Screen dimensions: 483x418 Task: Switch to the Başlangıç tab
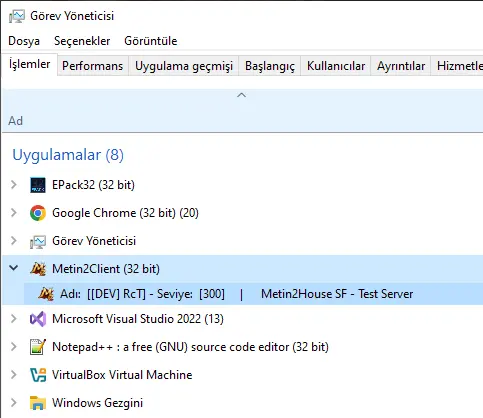pyautogui.click(x=270, y=66)
